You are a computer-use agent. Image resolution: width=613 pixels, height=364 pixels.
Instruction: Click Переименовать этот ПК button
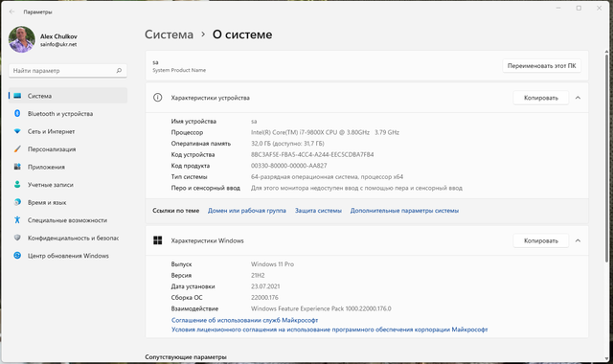click(x=541, y=66)
